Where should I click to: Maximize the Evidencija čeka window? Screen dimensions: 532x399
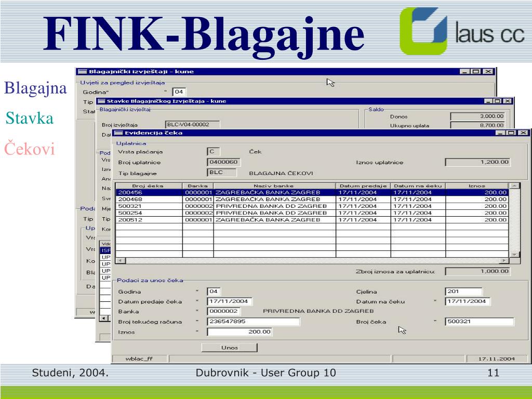click(x=512, y=132)
